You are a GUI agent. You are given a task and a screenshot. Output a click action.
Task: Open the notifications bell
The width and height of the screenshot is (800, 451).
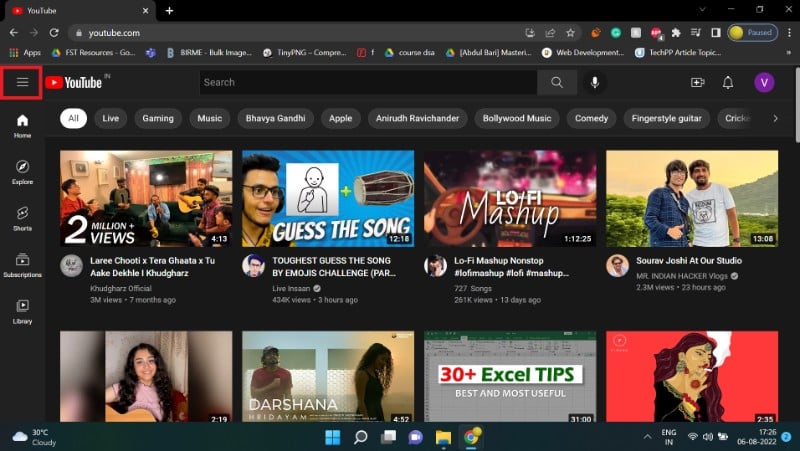pyautogui.click(x=728, y=82)
